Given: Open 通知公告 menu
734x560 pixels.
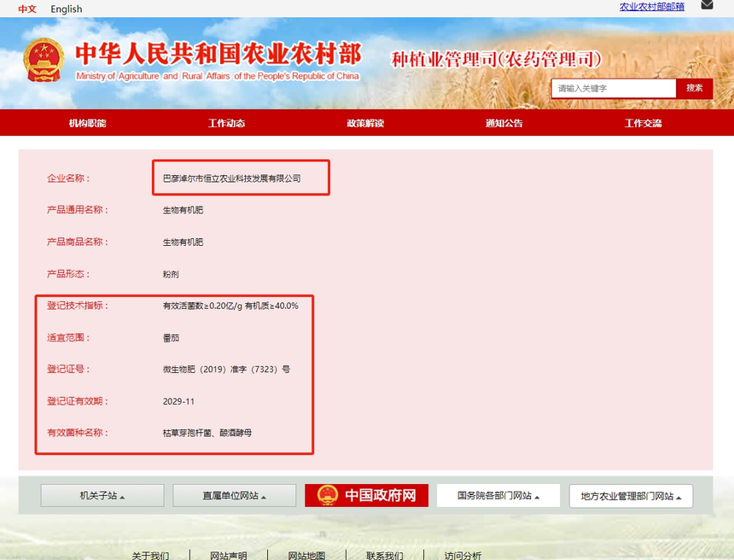Looking at the screenshot, I should click(504, 123).
